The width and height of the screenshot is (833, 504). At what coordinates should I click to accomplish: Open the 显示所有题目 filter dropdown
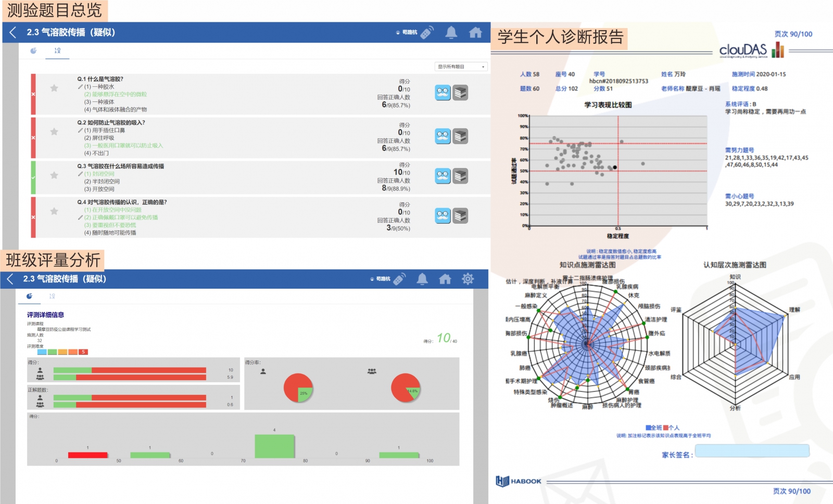click(461, 67)
